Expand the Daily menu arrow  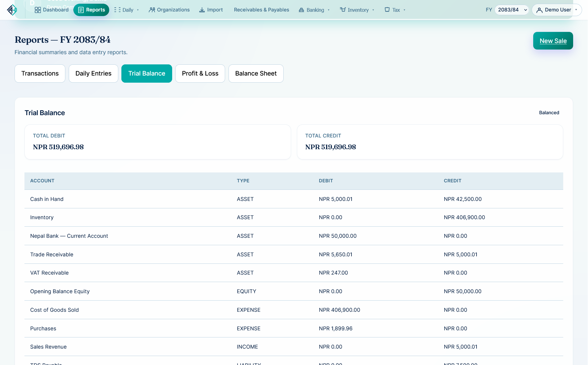pyautogui.click(x=138, y=10)
